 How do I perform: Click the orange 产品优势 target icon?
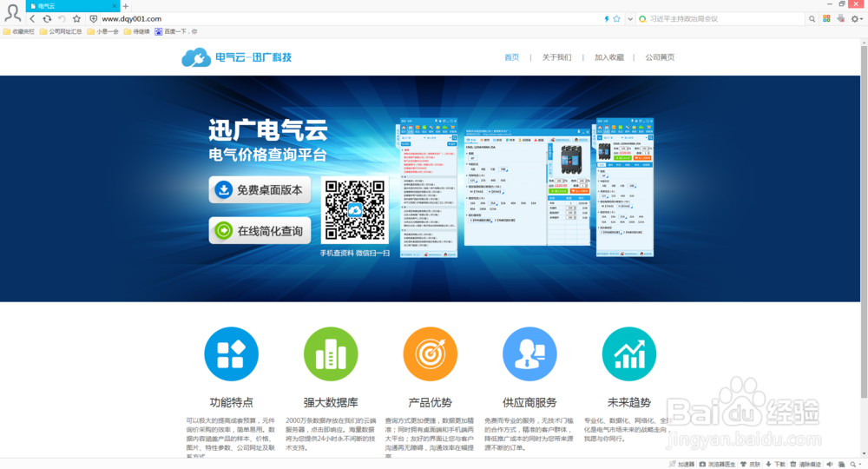[x=431, y=353]
